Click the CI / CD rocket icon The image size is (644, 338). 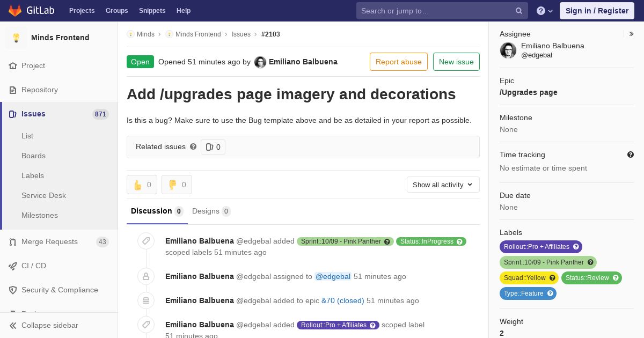[x=13, y=266]
